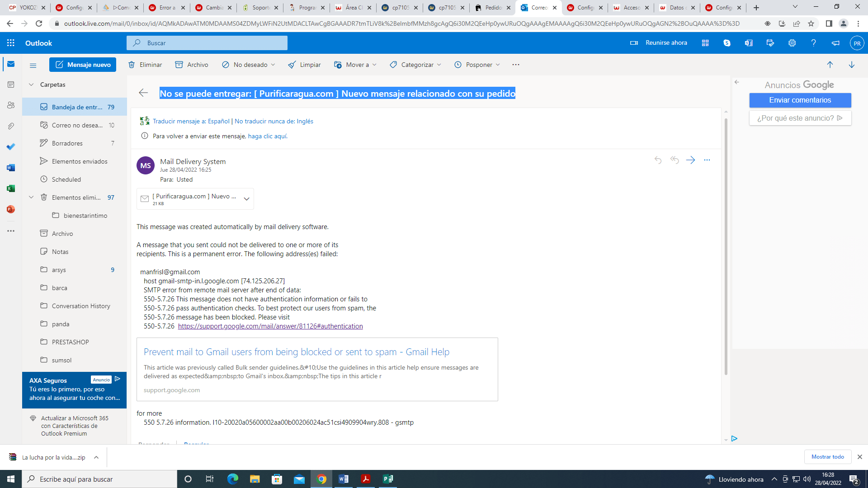The height and width of the screenshot is (488, 868).
Task: Open PRESTASHOP folder
Action: 75,342
